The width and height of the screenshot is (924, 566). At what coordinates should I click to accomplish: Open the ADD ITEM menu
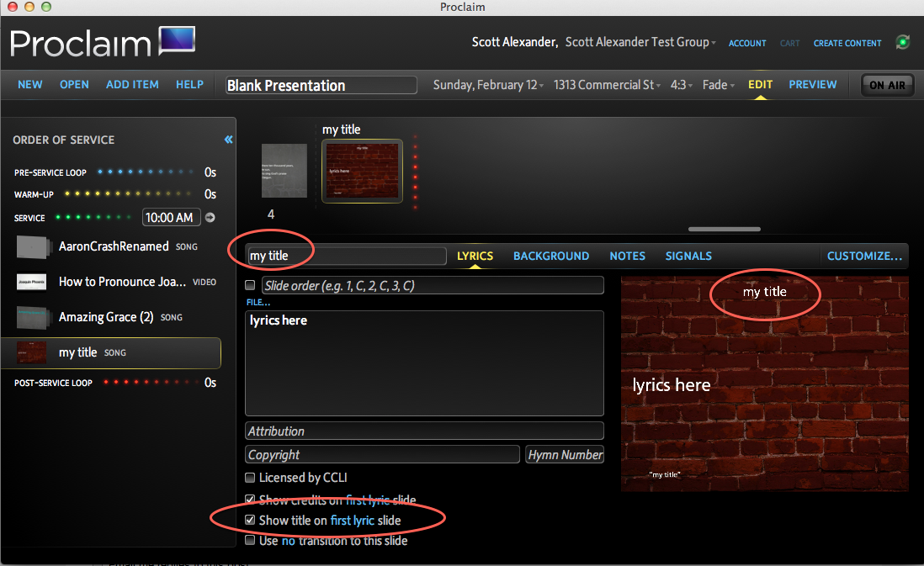point(132,85)
